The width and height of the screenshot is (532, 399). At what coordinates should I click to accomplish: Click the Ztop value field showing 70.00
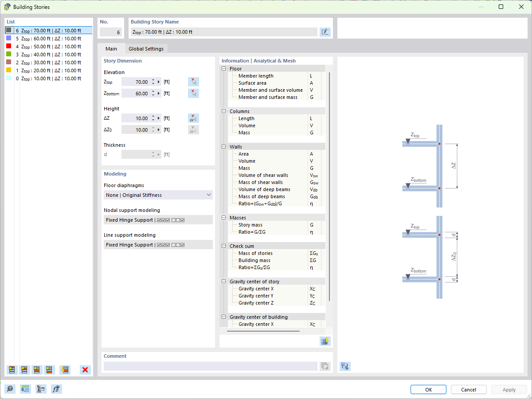point(136,82)
